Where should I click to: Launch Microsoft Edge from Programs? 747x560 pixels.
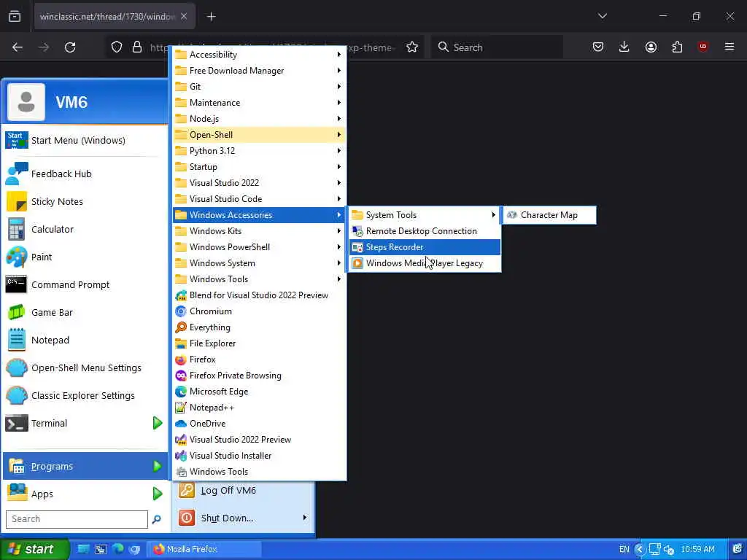[259, 392]
